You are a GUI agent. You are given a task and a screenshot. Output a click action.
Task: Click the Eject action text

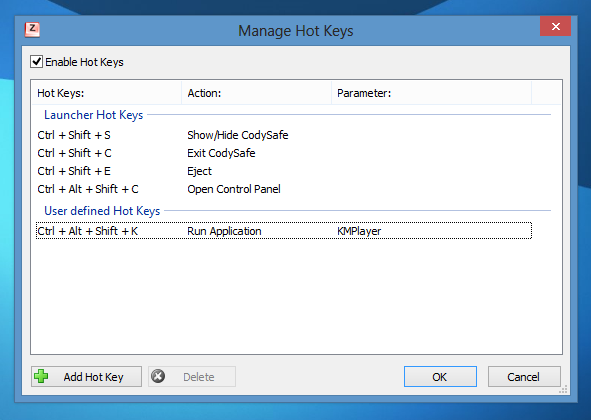click(199, 171)
